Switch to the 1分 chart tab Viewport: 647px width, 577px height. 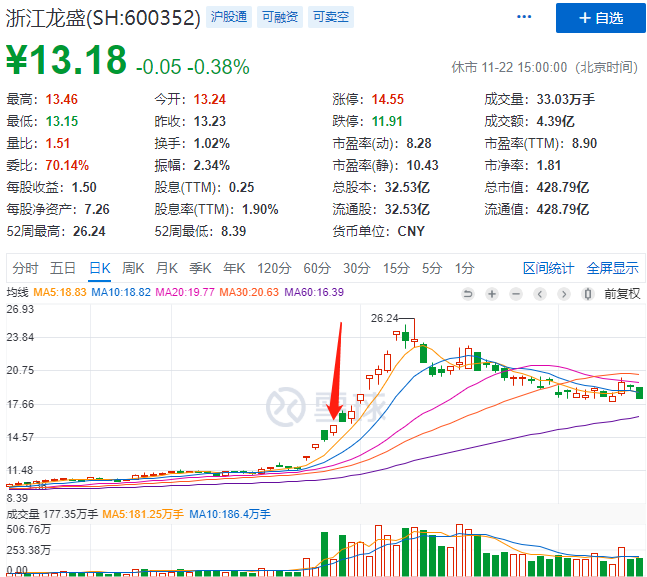tap(465, 268)
